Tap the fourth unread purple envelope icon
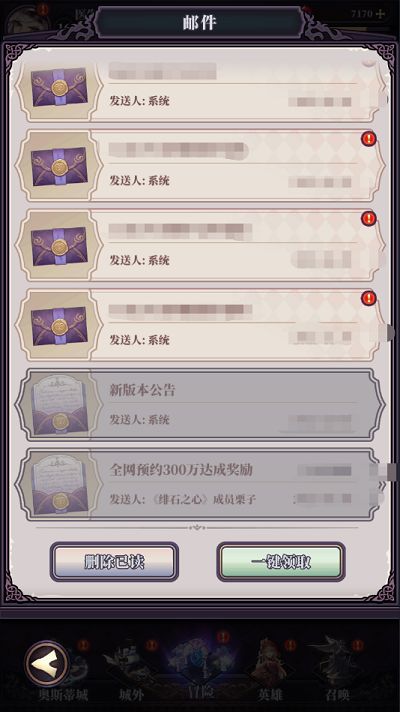Image resolution: width=400 pixels, height=712 pixels. (x=59, y=326)
